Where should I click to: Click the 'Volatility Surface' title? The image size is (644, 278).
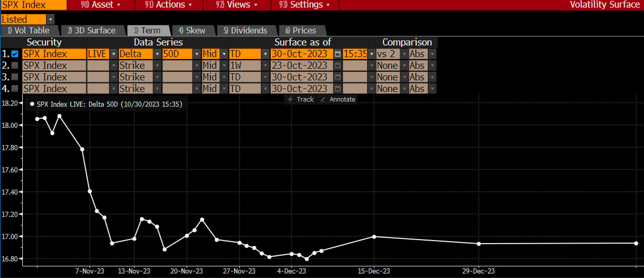pos(605,5)
